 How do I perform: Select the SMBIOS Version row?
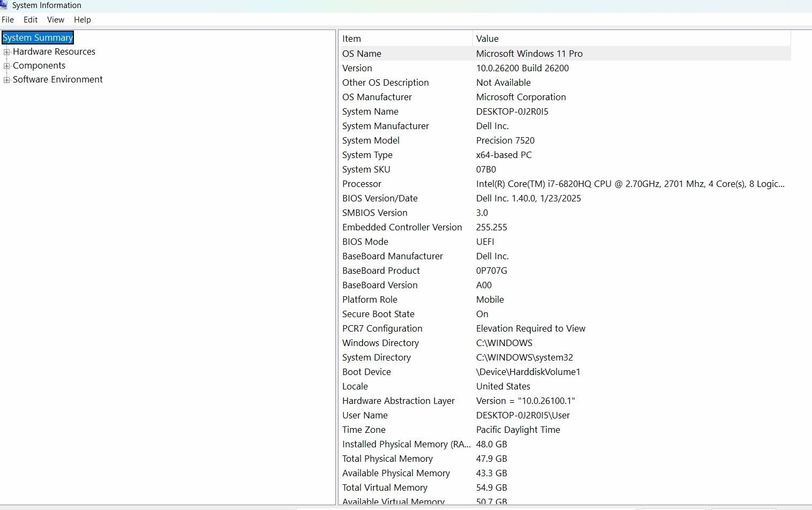[x=565, y=213]
